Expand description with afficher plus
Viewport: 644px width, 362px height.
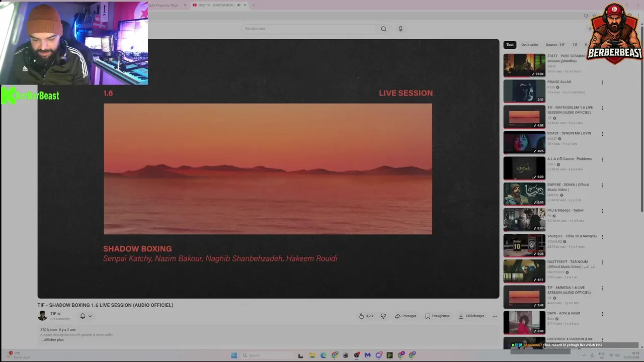click(53, 340)
